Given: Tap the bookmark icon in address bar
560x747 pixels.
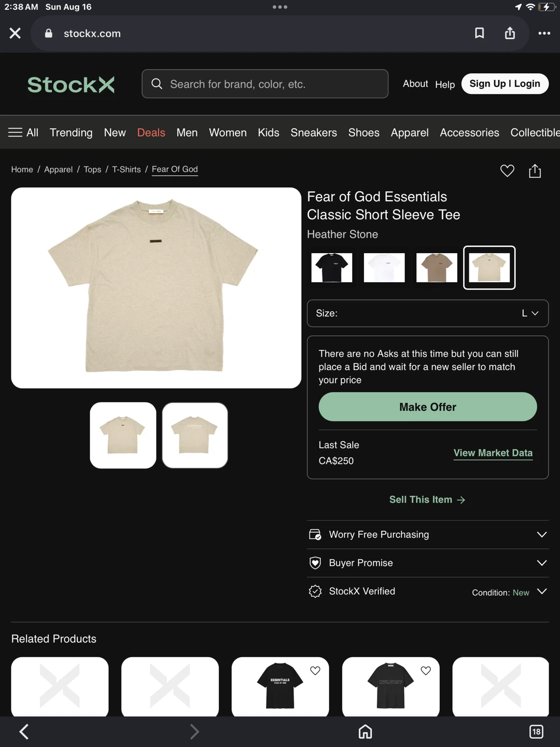Looking at the screenshot, I should [x=480, y=33].
